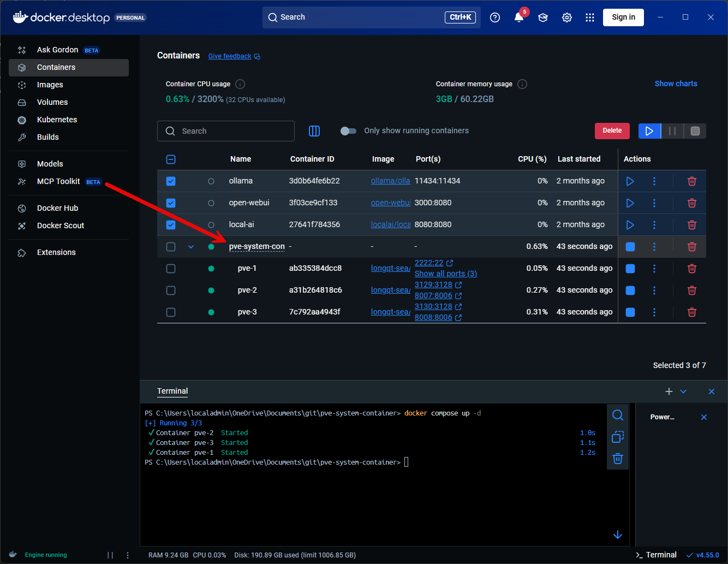Open Docker Hub in the sidebar
The image size is (728, 564).
69,209
